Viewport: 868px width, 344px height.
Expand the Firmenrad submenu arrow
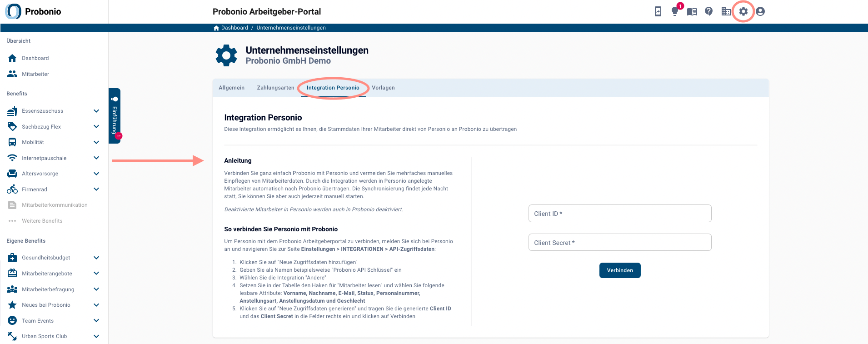[x=96, y=189]
